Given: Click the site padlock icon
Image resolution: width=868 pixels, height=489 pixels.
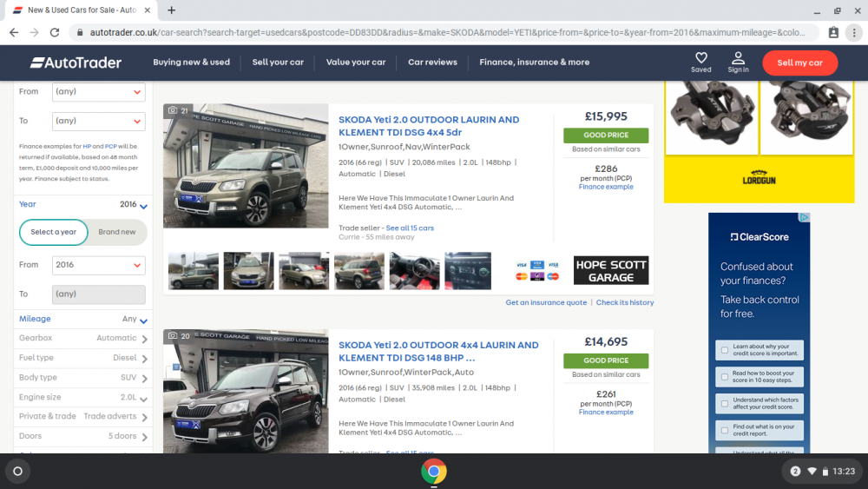Looking at the screenshot, I should tap(80, 33).
